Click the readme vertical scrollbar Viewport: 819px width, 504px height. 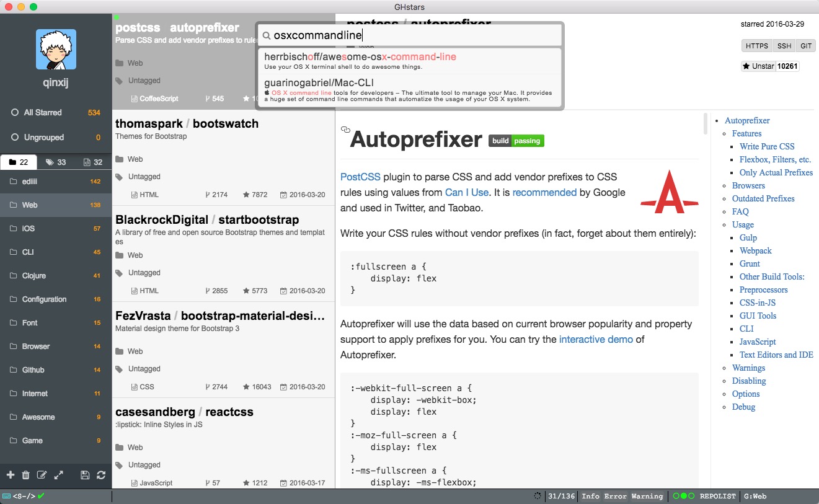706,124
